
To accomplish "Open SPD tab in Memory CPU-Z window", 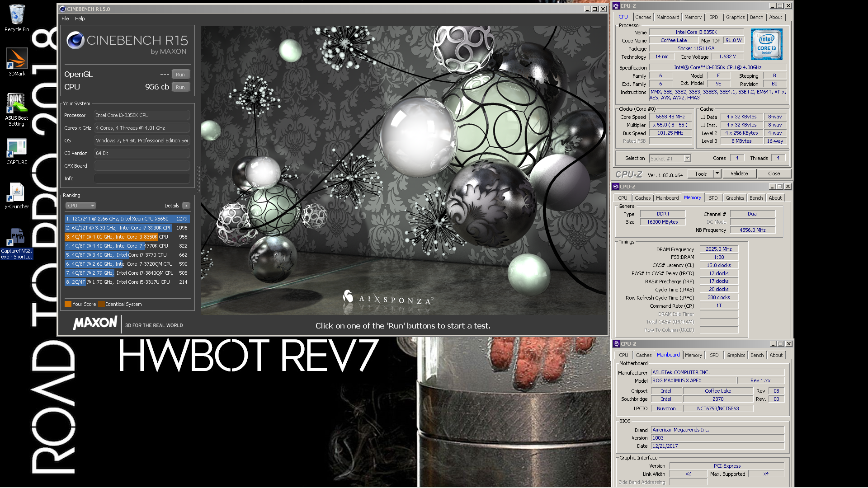I will click(713, 198).
